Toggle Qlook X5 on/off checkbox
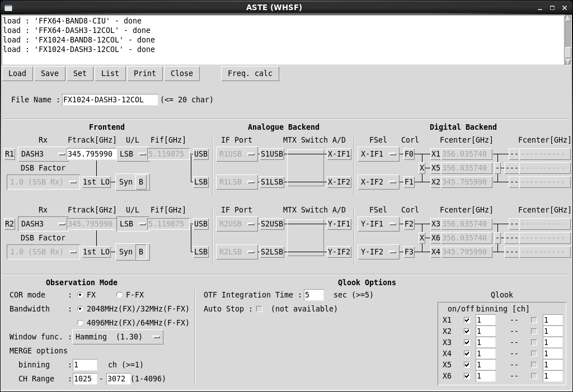 coord(467,365)
